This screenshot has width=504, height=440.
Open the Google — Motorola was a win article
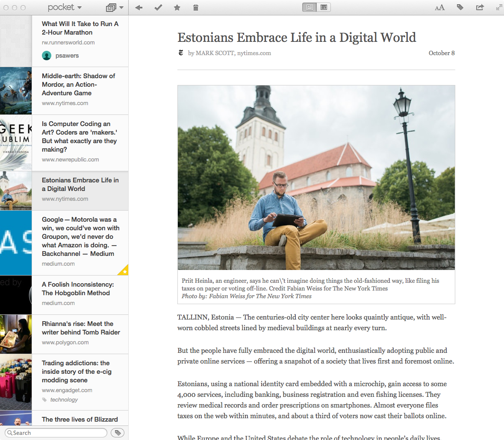64,243
